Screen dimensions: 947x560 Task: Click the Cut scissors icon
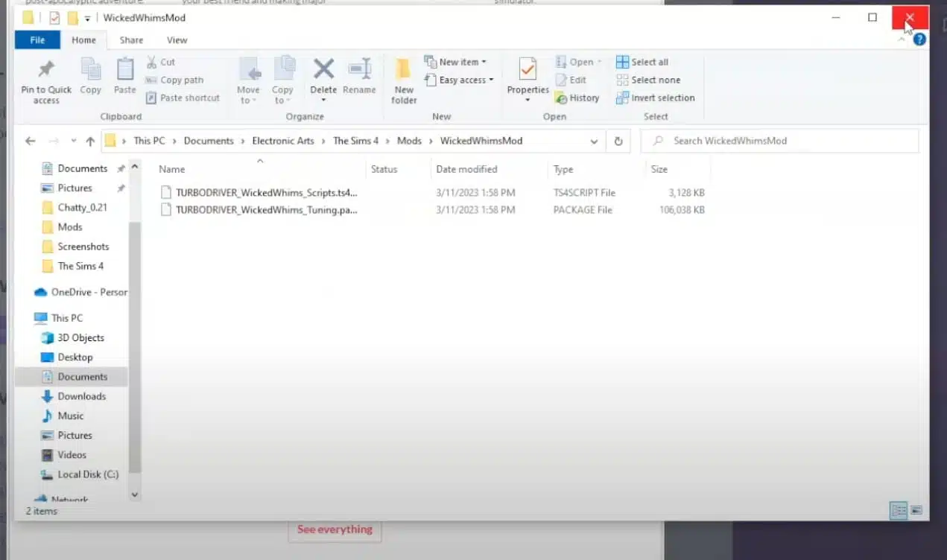point(152,63)
